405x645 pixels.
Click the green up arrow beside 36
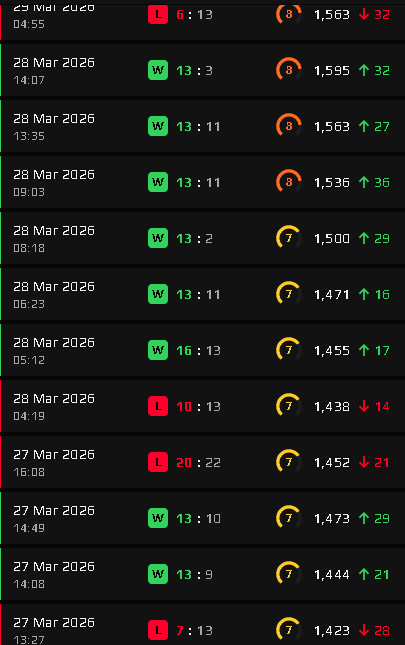(x=363, y=182)
